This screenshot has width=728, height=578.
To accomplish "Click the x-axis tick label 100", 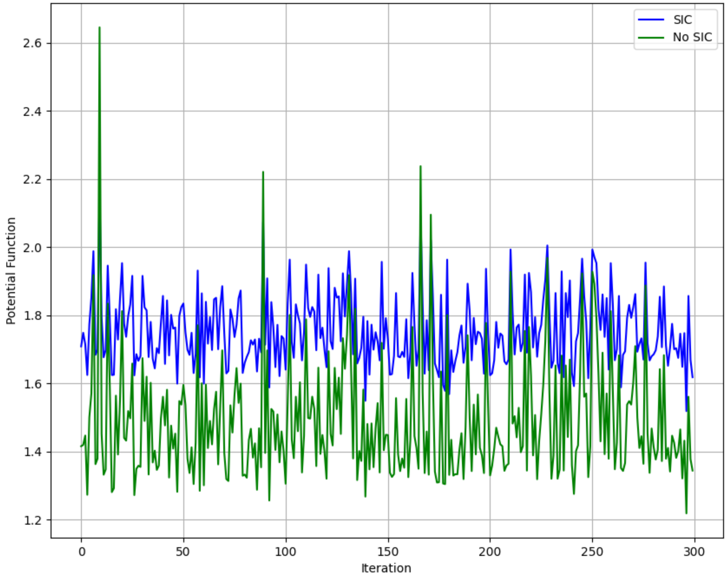I will 285,552.
